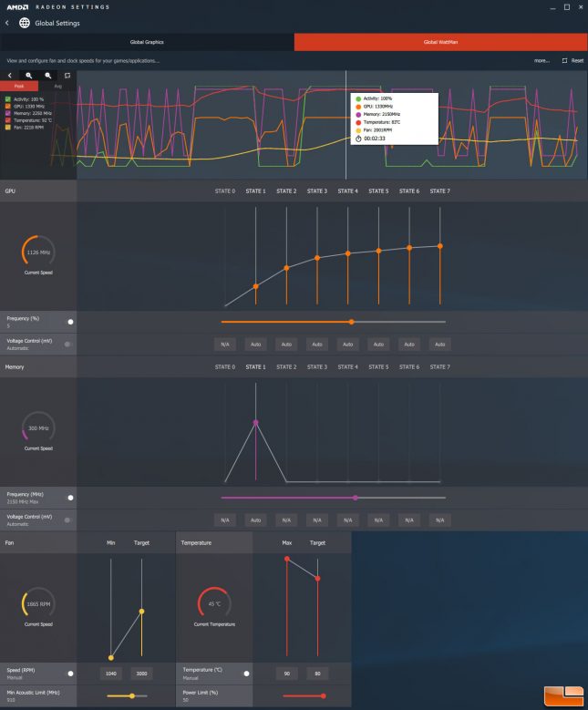This screenshot has height=710, width=588.
Task: Click the AMD Radeon Settings logo
Action: pos(58,6)
